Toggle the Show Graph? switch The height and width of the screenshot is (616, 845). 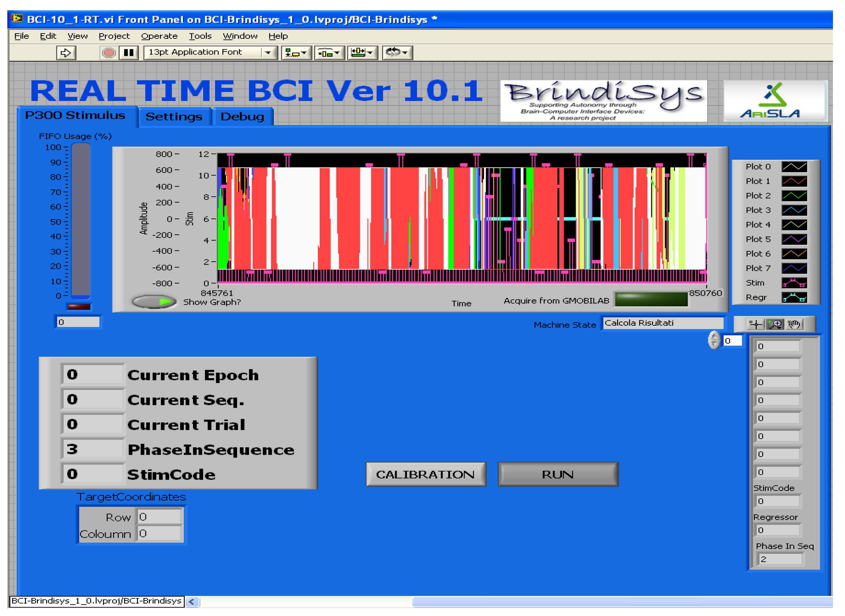click(x=154, y=302)
